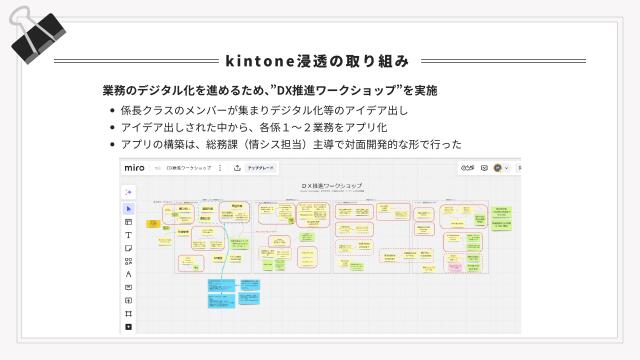Click the user avatar in Miro
The height and width of the screenshot is (360, 640).
click(x=498, y=168)
